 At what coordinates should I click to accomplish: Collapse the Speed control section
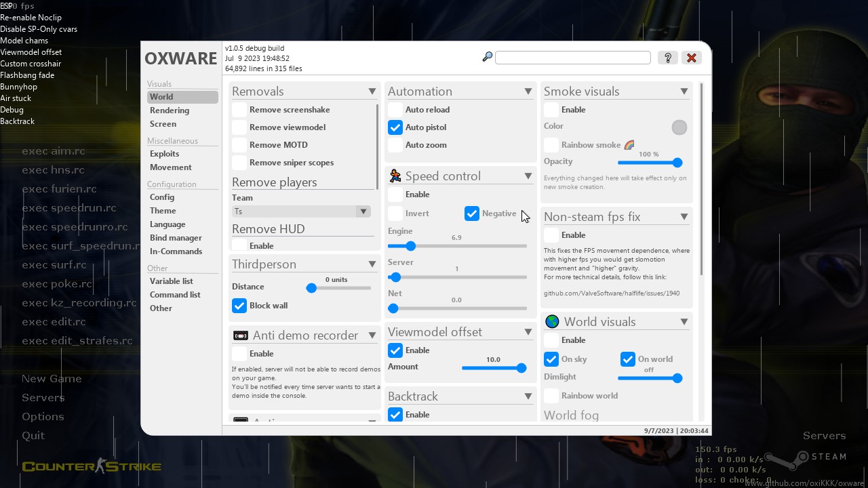point(528,176)
